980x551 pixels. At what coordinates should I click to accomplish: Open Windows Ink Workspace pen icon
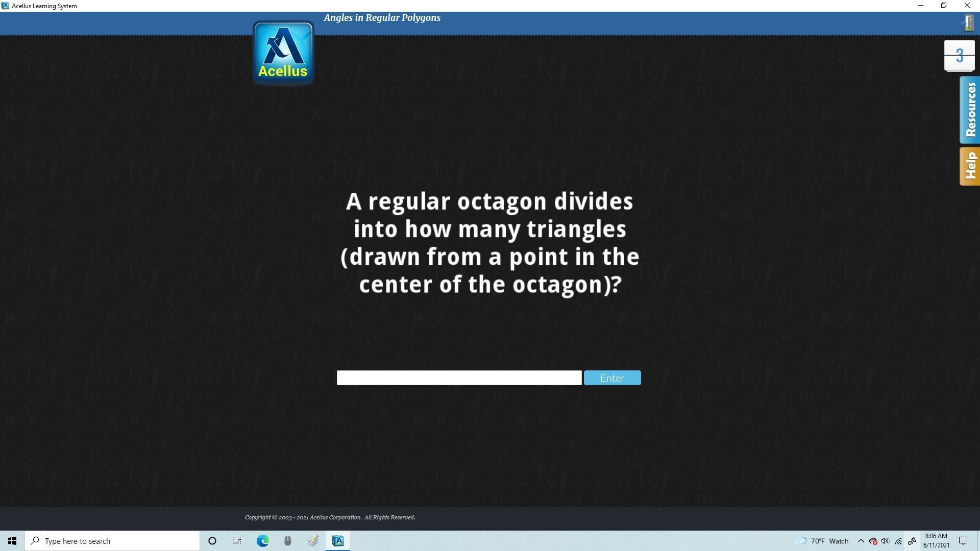[912, 541]
